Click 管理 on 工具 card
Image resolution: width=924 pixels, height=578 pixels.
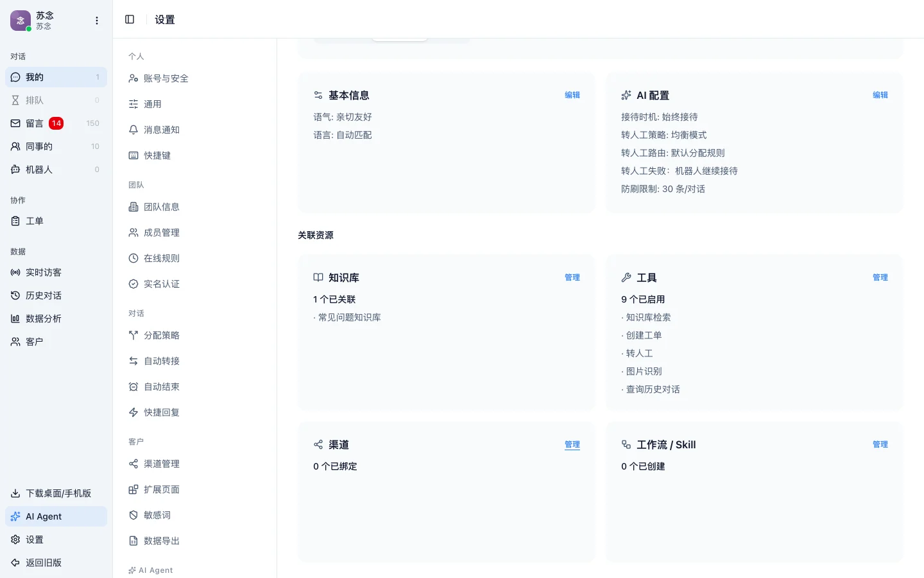click(x=880, y=277)
